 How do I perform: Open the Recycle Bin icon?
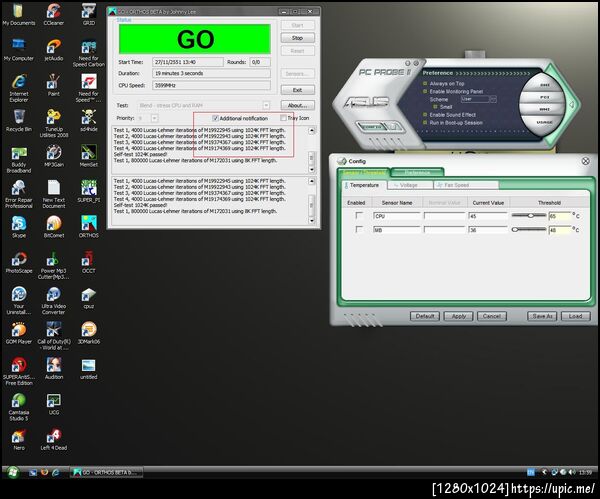(x=19, y=121)
